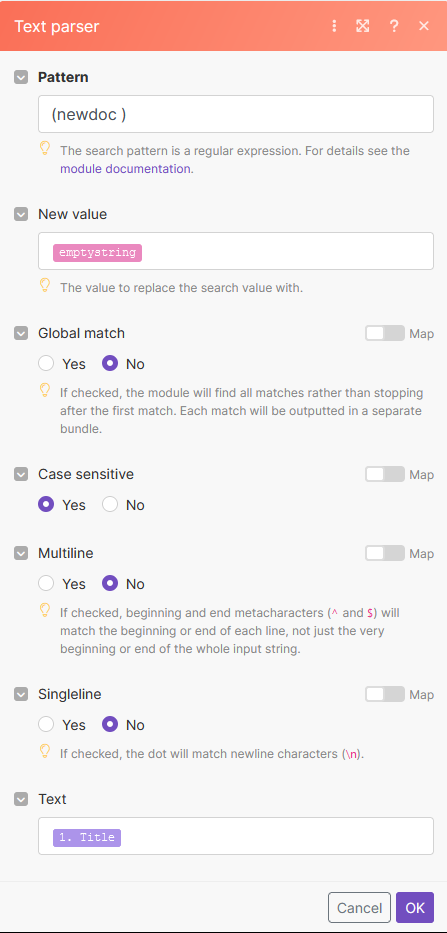Toggle the Map switch for Global match
The image size is (447, 933).
(x=385, y=333)
